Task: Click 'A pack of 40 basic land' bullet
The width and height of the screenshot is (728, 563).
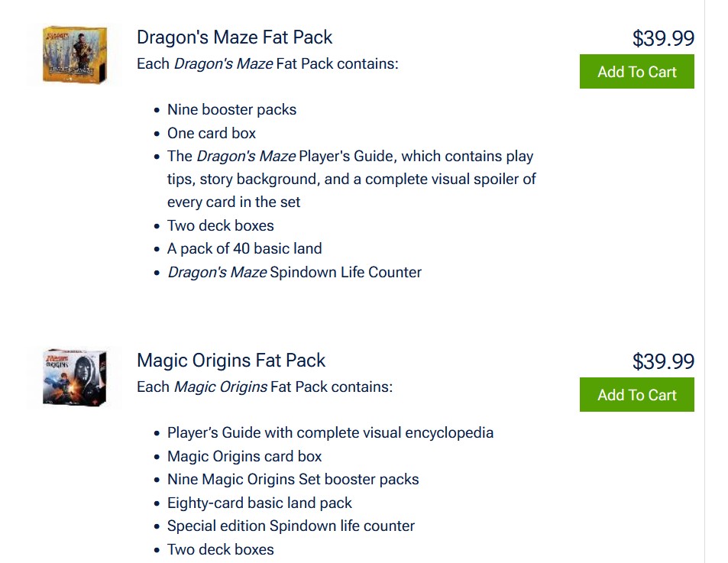Action: (244, 248)
